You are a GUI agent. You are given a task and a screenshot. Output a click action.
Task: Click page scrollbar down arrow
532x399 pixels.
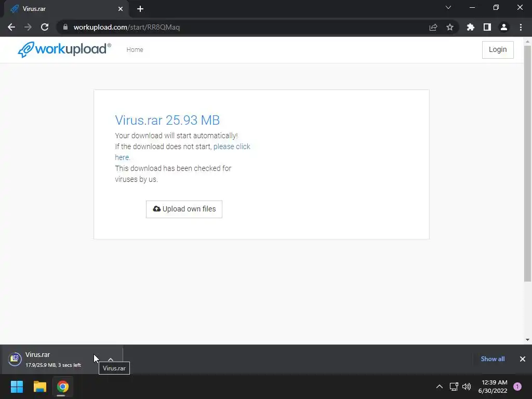527,339
